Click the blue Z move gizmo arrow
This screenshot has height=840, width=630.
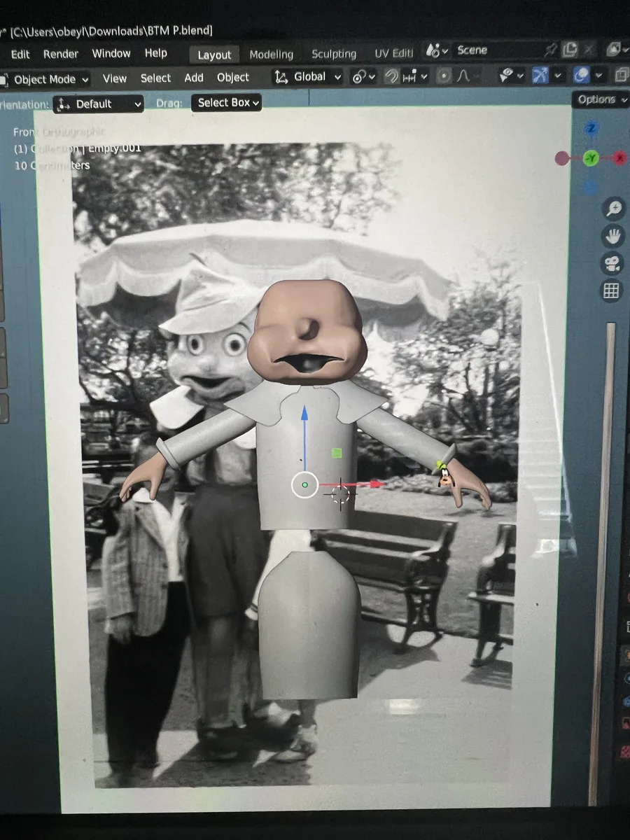pyautogui.click(x=304, y=414)
